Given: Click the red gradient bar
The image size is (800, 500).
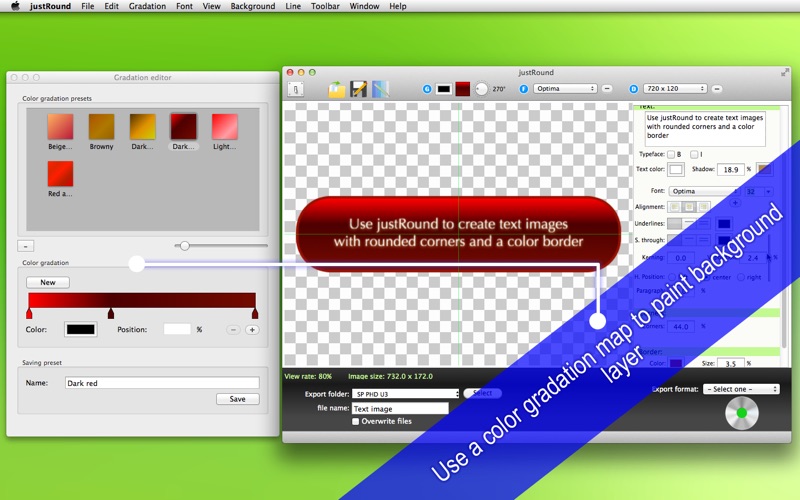Looking at the screenshot, I should 142,300.
